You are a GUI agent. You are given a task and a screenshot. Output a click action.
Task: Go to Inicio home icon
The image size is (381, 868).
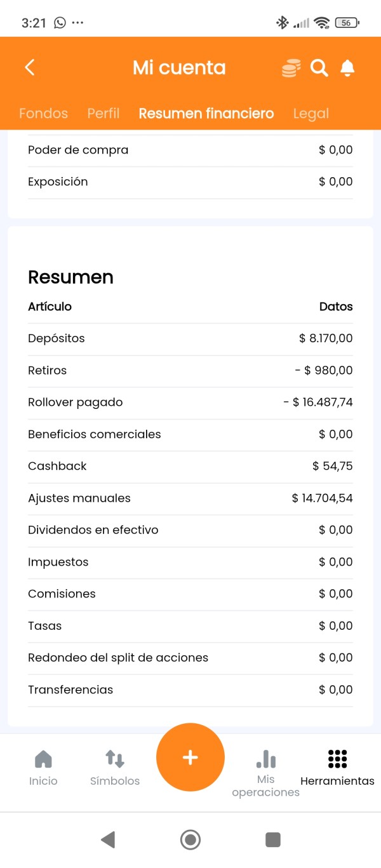[x=43, y=759]
